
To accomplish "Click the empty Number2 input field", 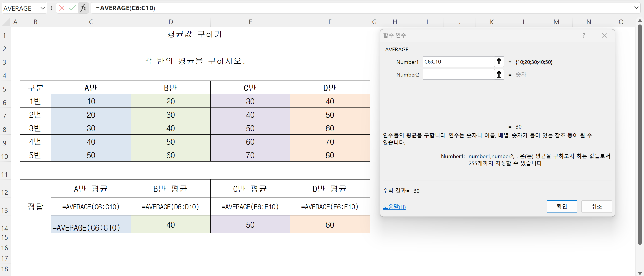I will pos(458,74).
